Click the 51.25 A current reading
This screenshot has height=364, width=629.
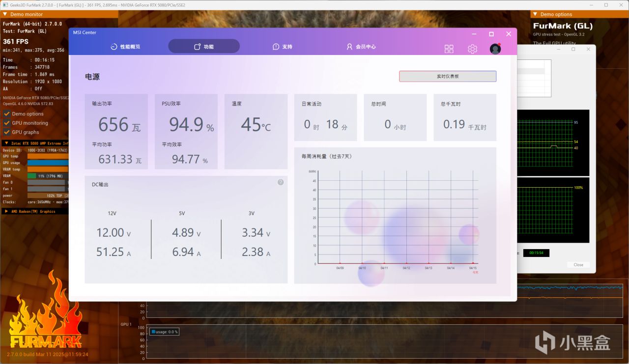[114, 252]
